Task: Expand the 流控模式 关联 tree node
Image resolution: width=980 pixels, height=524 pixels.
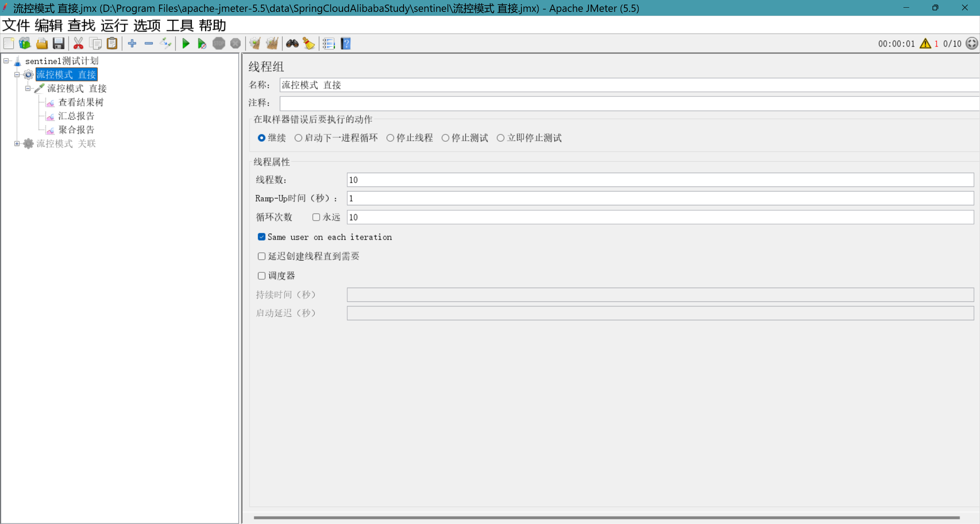Action: (17, 144)
